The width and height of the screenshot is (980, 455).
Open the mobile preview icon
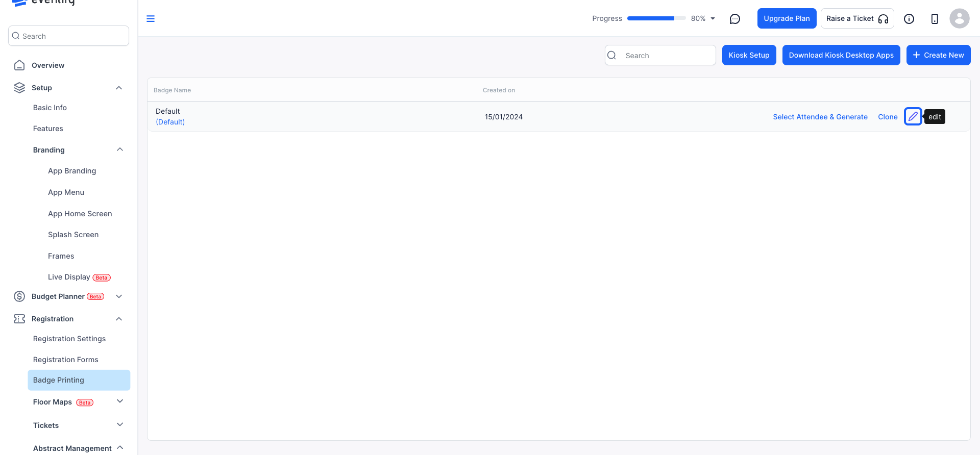click(x=935, y=19)
